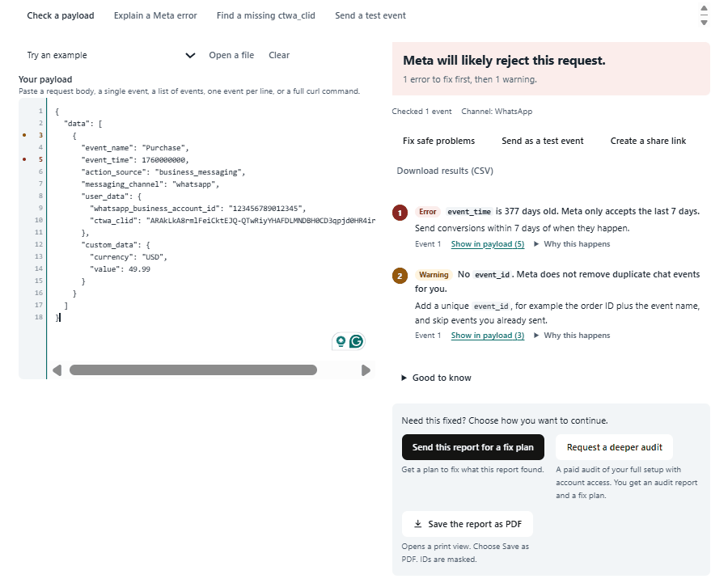Expand the Try an example dropdown
This screenshot has width=728, height=583.
point(111,55)
